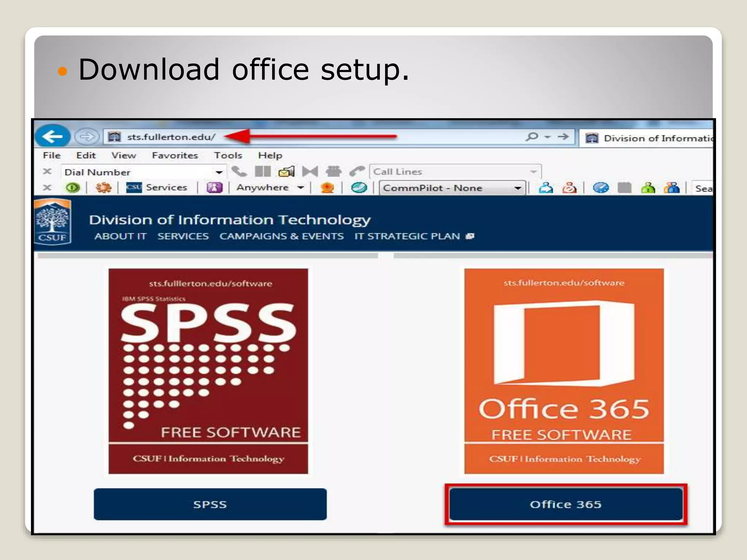747x560 pixels.
Task: Click the hold call pause icon
Action: pyautogui.click(x=263, y=171)
